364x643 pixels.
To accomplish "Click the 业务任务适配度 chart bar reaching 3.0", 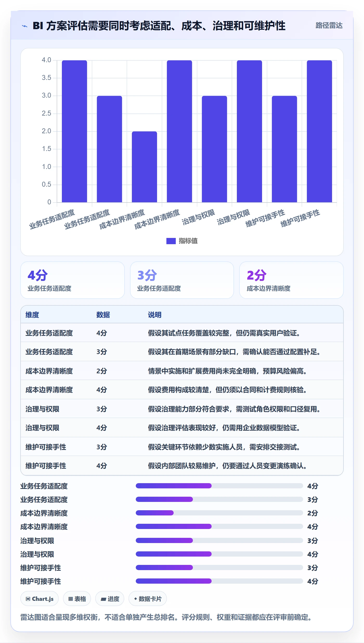I will 109,149.
